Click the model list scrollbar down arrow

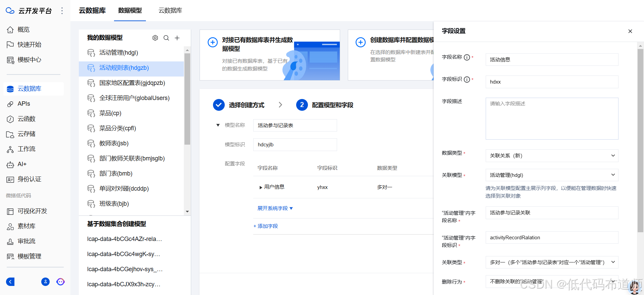(187, 212)
